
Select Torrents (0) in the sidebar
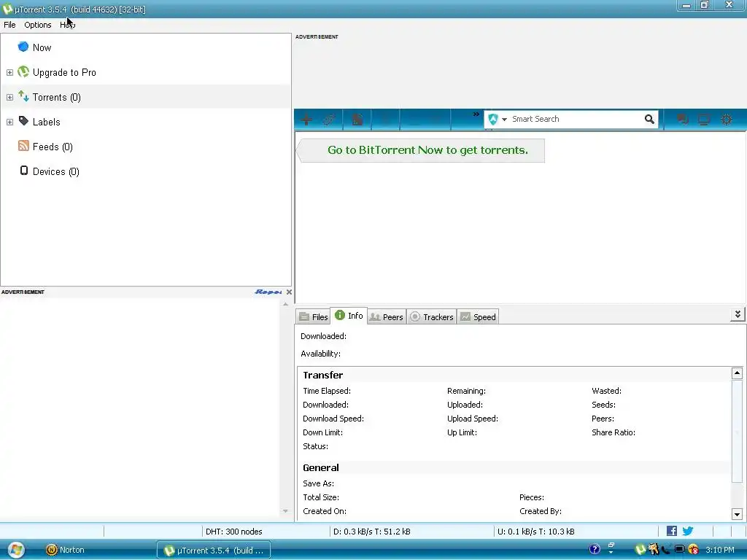pos(57,97)
